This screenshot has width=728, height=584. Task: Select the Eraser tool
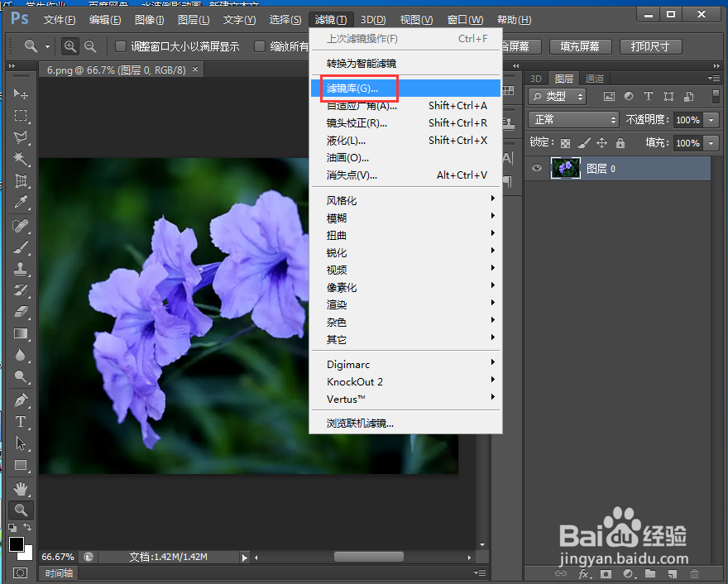tap(21, 312)
